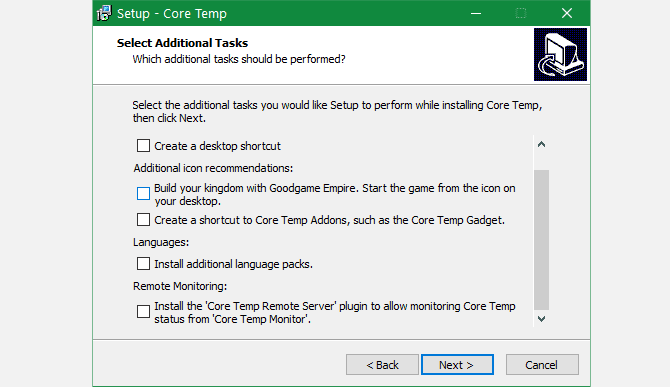Enable Create a desktop shortcut checkbox

[x=143, y=146]
